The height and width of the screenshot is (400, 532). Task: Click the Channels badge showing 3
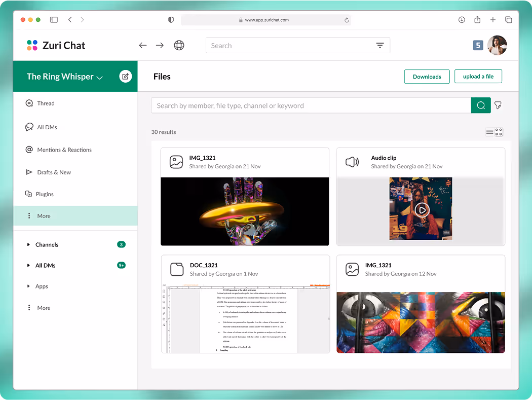[121, 244]
